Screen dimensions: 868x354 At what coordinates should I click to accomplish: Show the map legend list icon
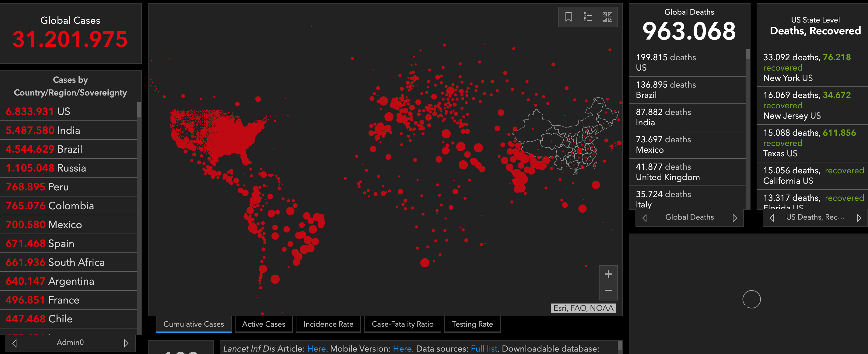click(588, 17)
